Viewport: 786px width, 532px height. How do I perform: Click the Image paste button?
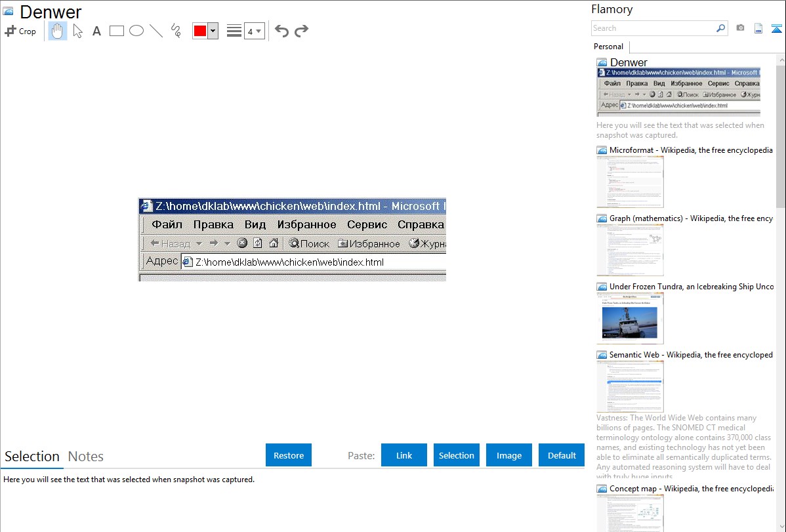(x=509, y=455)
